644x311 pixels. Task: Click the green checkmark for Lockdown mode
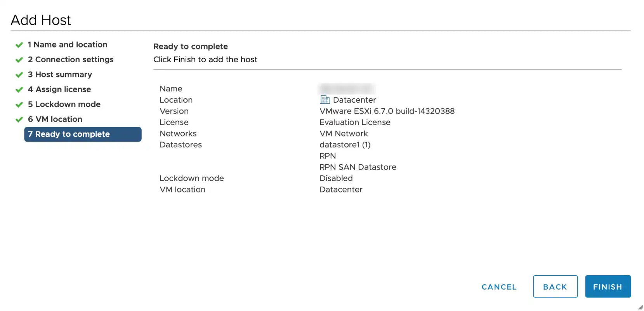pyautogui.click(x=19, y=105)
